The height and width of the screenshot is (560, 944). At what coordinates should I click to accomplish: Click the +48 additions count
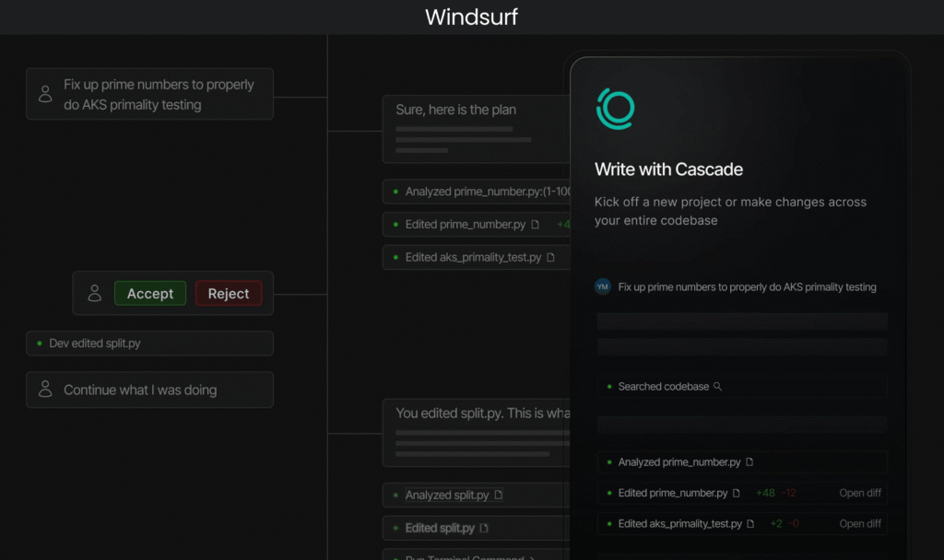point(765,494)
